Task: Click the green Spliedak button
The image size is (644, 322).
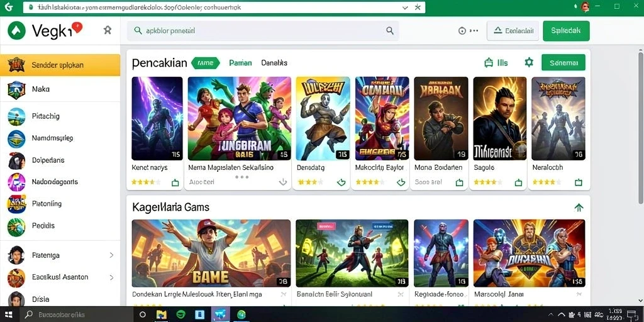Action: click(566, 31)
